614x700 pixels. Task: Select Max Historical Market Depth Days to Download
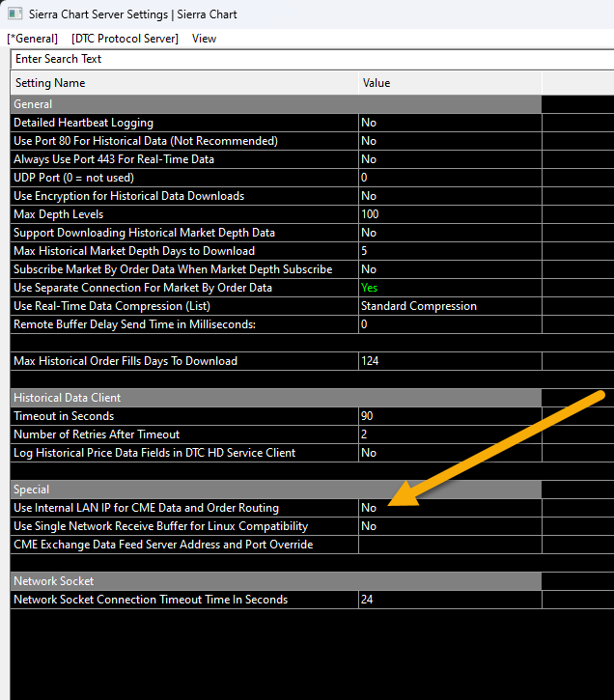[184, 250]
